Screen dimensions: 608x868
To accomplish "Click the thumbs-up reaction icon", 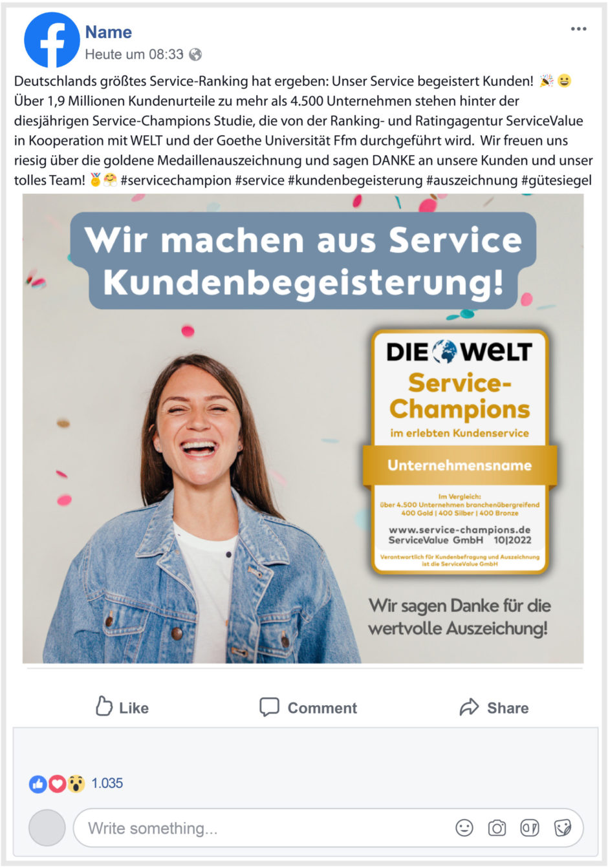I will coord(38,784).
